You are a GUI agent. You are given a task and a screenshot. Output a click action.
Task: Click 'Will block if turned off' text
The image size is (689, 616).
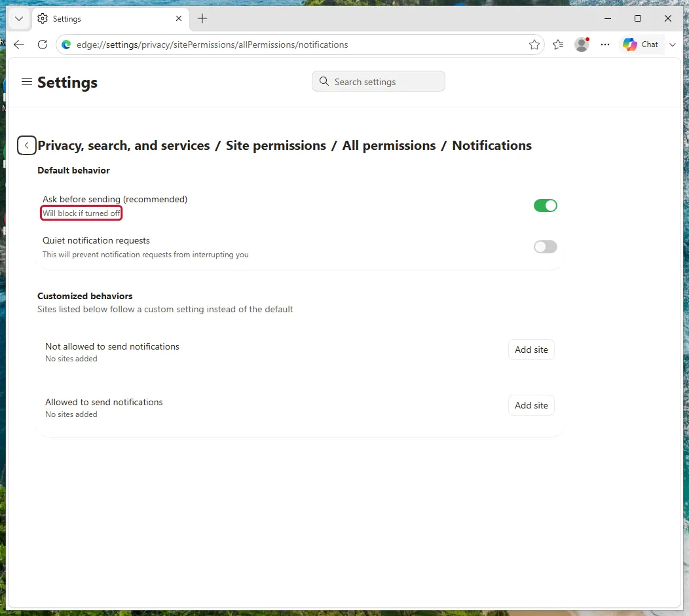[81, 213]
